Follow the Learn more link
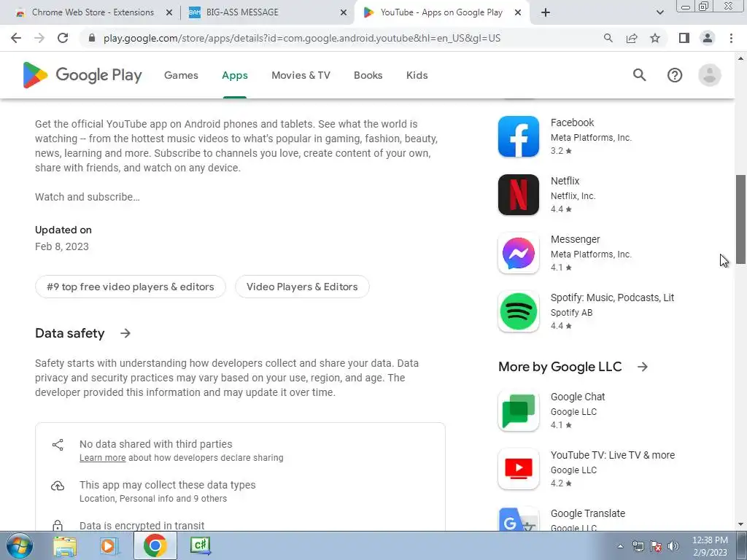The height and width of the screenshot is (560, 747). click(x=102, y=458)
